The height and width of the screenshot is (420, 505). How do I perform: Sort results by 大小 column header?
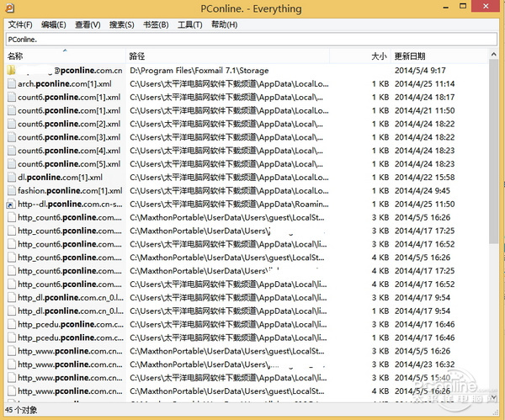(360, 56)
